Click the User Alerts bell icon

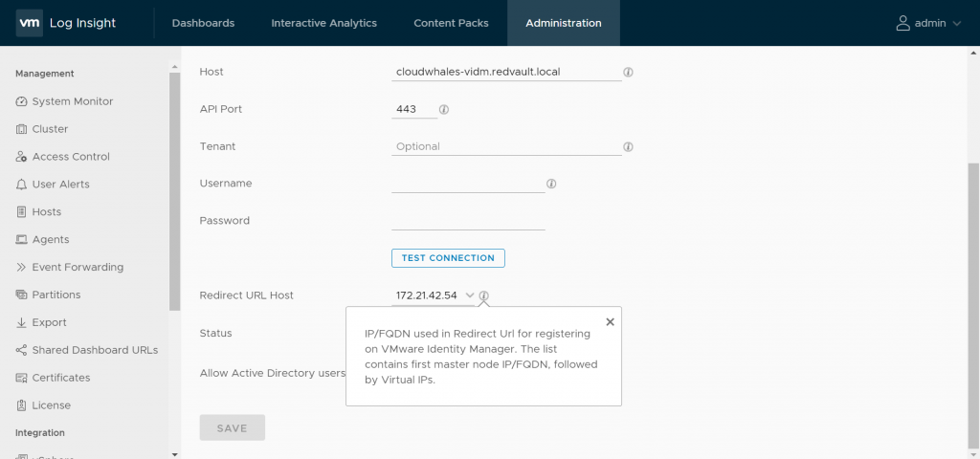pyautogui.click(x=21, y=185)
